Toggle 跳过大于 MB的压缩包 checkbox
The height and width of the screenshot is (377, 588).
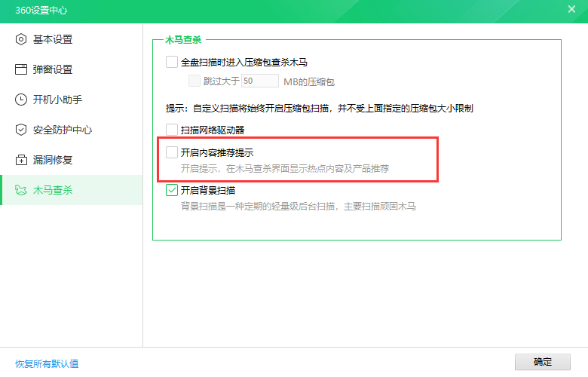pos(194,81)
